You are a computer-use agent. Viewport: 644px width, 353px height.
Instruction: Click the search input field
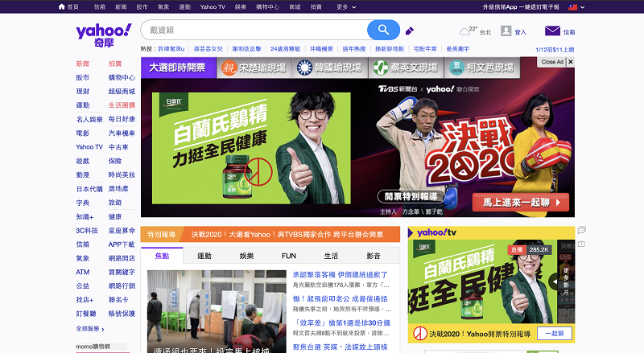tap(254, 30)
